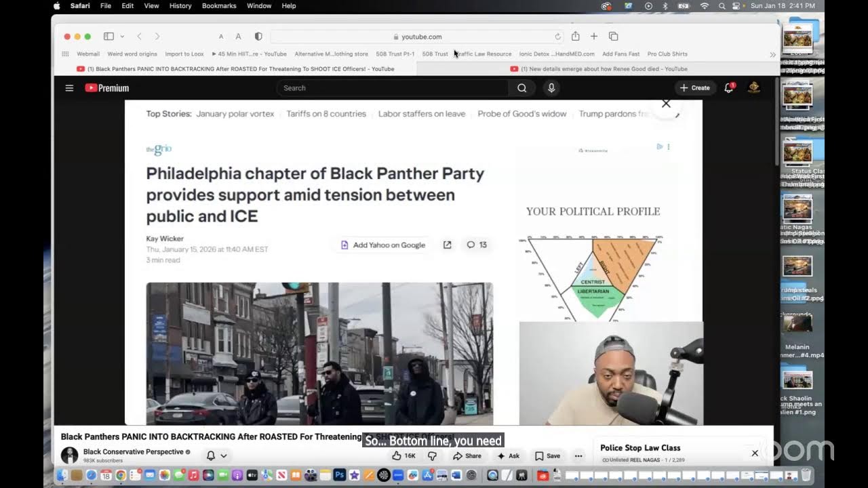
Task: Go back to the previous page in Safari
Action: pos(139,37)
